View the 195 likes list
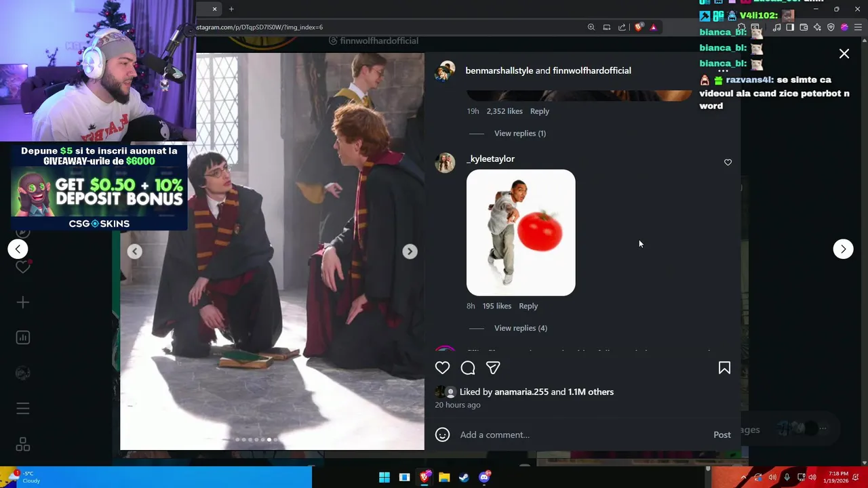This screenshot has width=868, height=488. pos(497,306)
